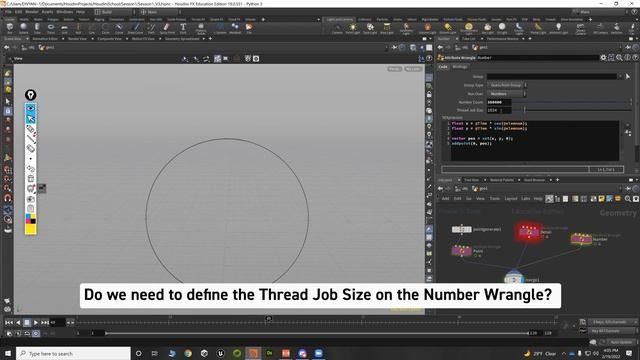This screenshot has height=360, width=640.
Task: Click the Windows Start button
Action: tap(8, 353)
